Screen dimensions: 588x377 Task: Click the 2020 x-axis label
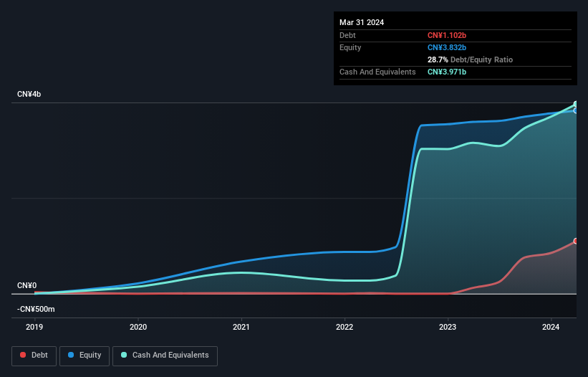pos(138,327)
